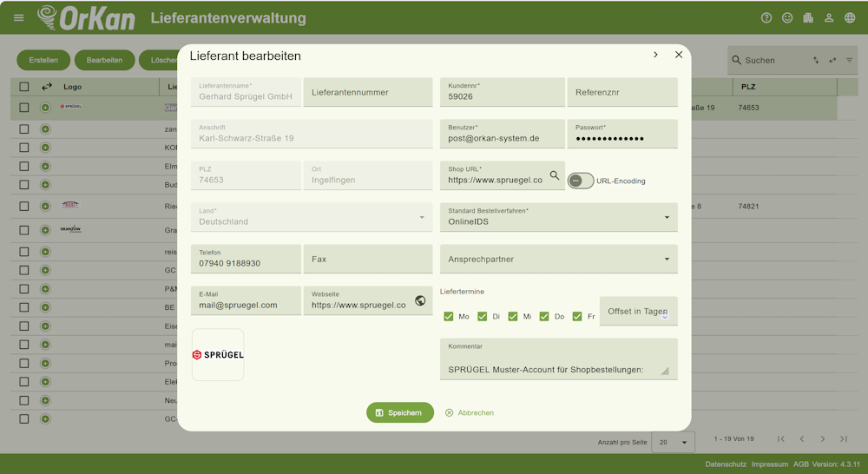Click the help question mark icon
868x474 pixels.
tap(766, 17)
